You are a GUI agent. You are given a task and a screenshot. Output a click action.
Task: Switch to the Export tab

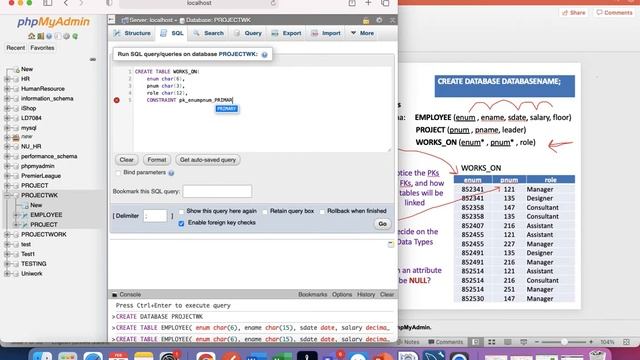287,33
